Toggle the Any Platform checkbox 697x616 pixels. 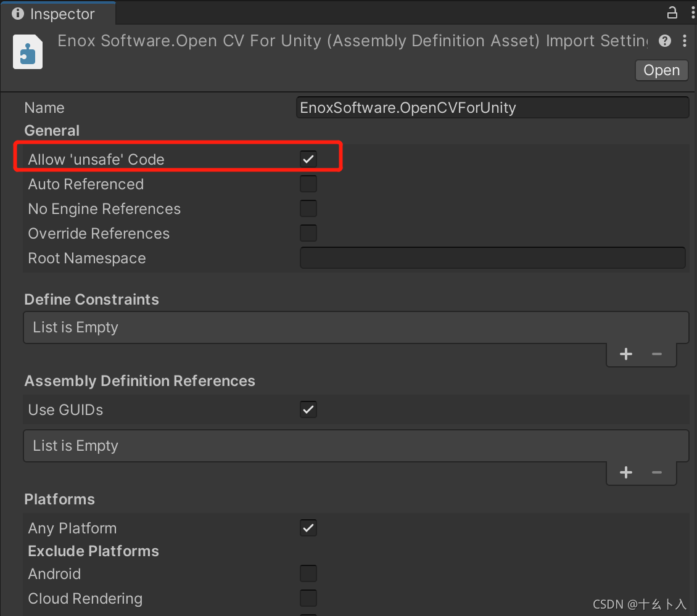pos(308,528)
